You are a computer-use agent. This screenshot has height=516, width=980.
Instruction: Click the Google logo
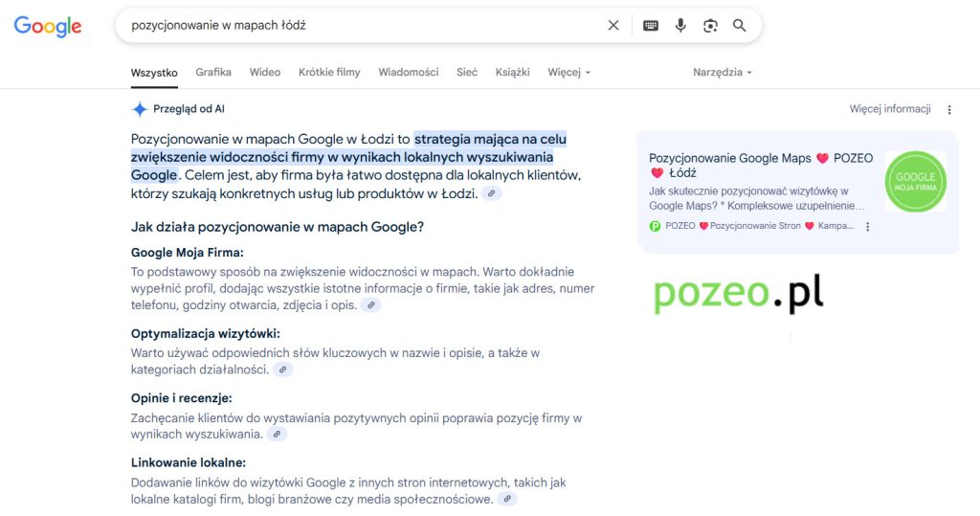48,26
